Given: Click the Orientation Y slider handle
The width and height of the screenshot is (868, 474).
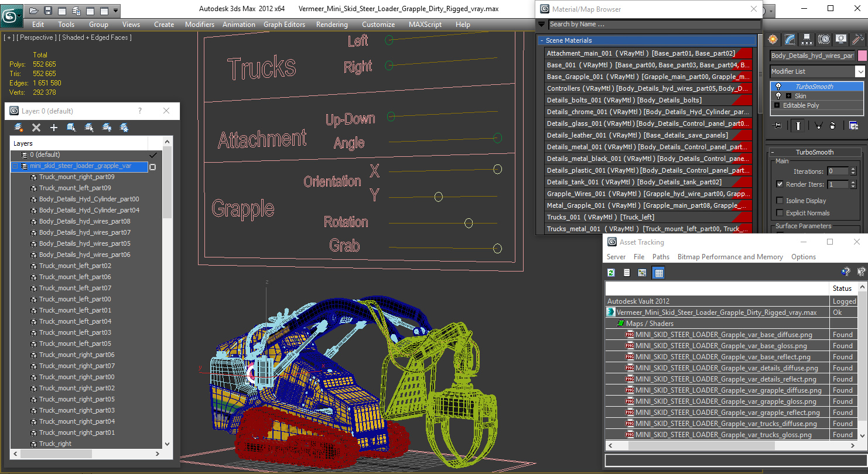Looking at the screenshot, I should [x=439, y=197].
